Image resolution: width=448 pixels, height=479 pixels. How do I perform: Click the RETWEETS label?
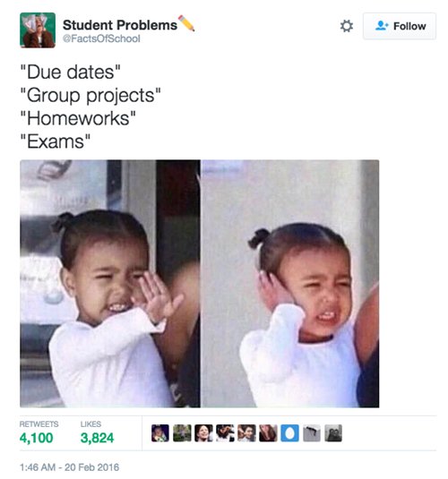tap(39, 424)
